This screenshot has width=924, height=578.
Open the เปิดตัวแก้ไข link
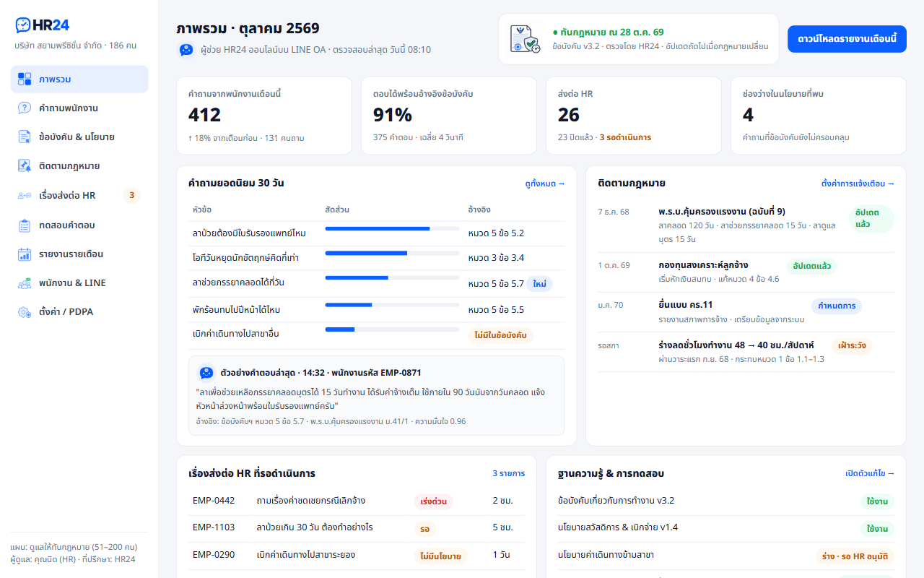pos(870,473)
